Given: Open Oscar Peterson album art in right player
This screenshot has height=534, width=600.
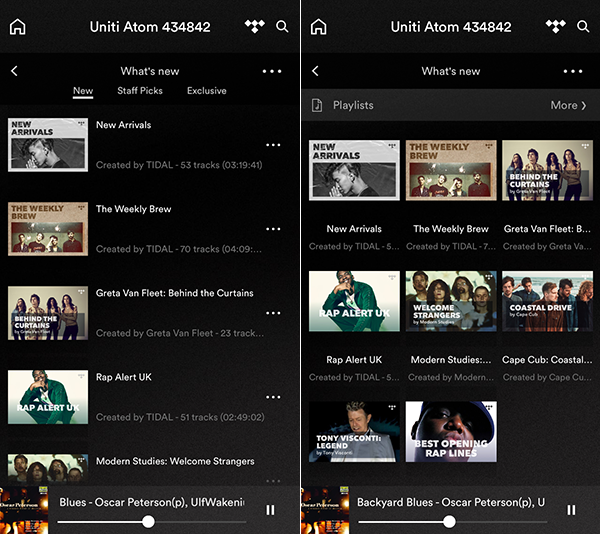Looking at the screenshot, I should point(325,510).
